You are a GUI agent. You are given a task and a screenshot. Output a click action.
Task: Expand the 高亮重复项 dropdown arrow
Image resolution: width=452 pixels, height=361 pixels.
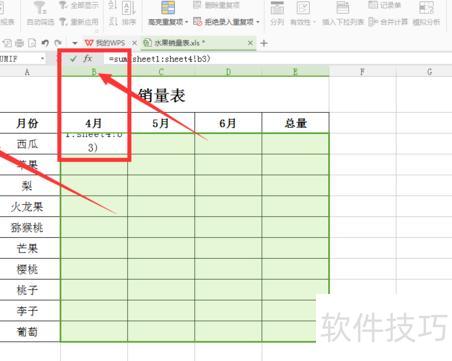tap(186, 22)
